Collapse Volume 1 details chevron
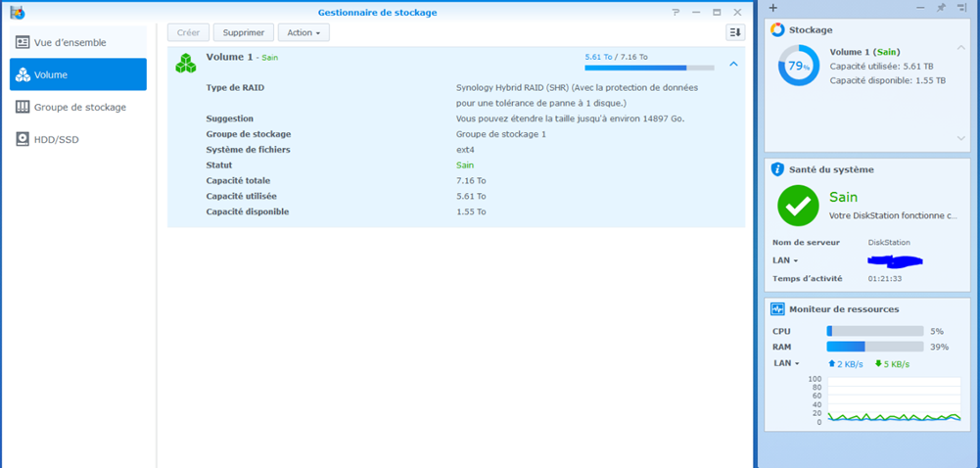 click(733, 64)
